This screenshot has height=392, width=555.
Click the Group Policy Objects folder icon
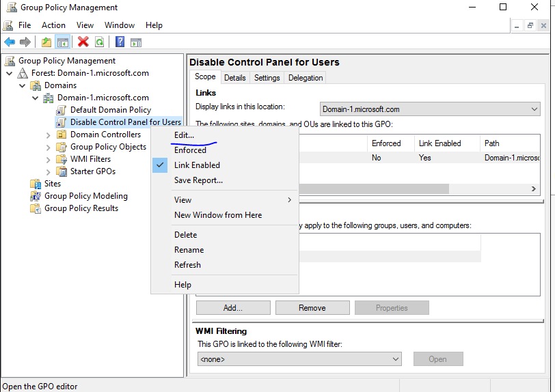[62, 147]
